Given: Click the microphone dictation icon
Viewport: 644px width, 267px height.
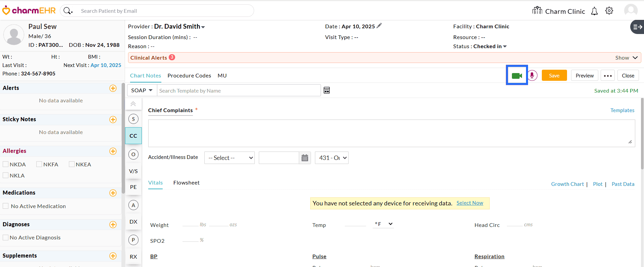Looking at the screenshot, I should [x=532, y=75].
